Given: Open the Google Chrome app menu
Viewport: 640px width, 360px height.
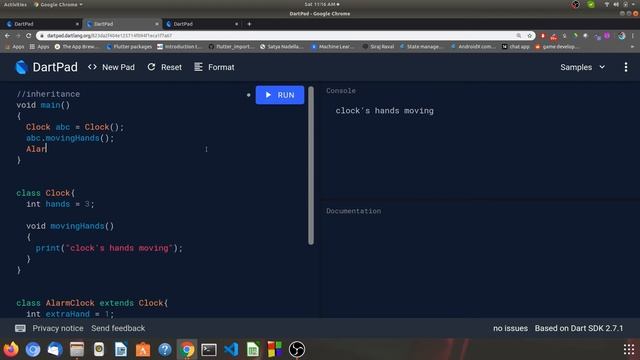Looking at the screenshot, I should tap(58, 4).
